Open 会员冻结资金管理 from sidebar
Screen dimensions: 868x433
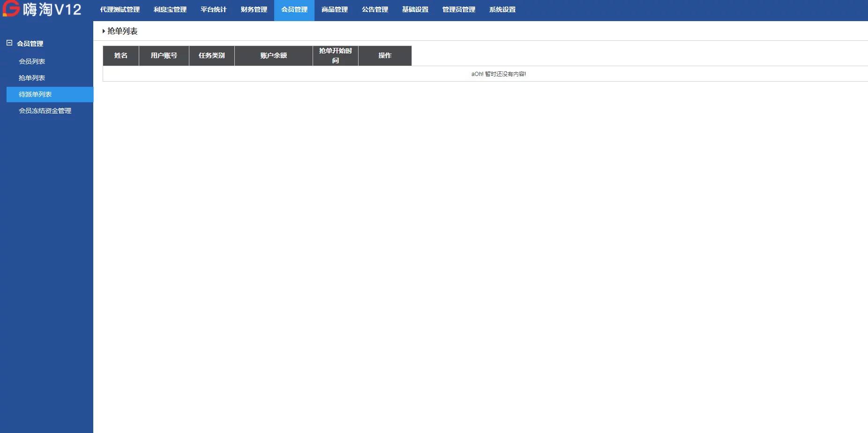[45, 111]
